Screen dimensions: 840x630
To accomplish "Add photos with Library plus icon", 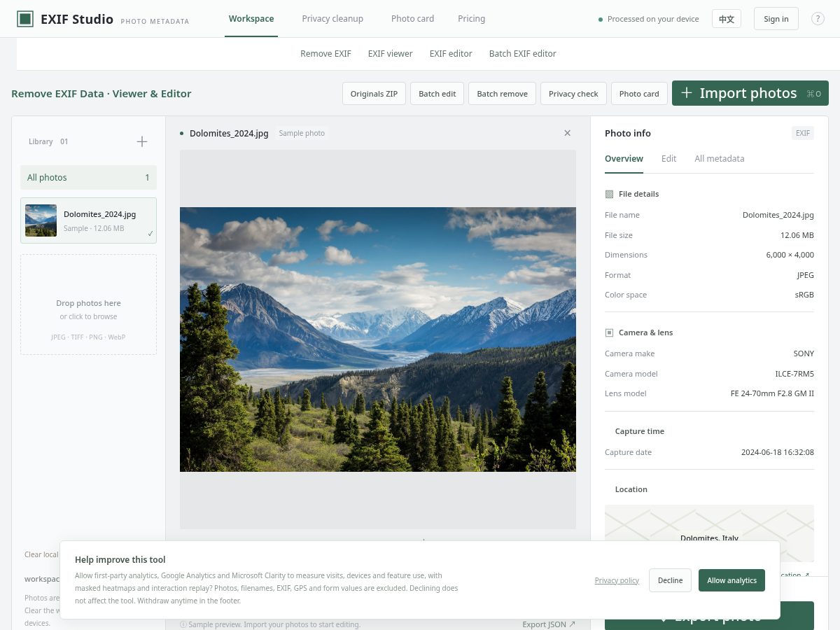I will (142, 141).
